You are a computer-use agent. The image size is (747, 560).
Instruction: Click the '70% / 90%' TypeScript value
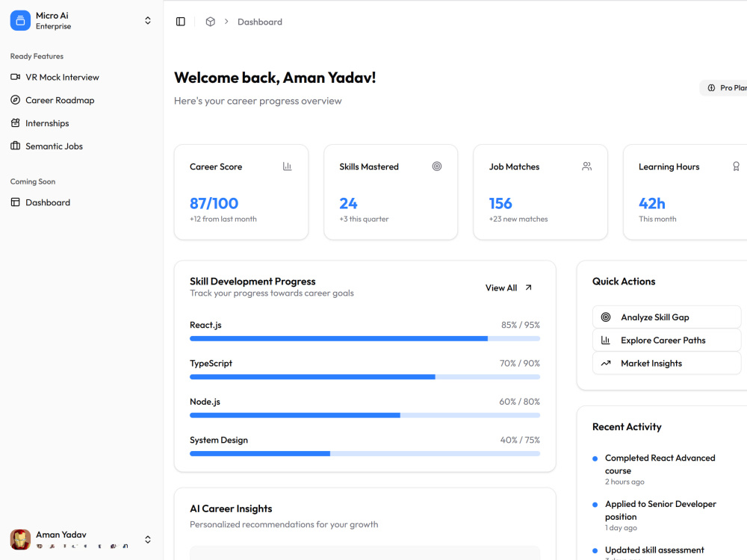pos(520,364)
